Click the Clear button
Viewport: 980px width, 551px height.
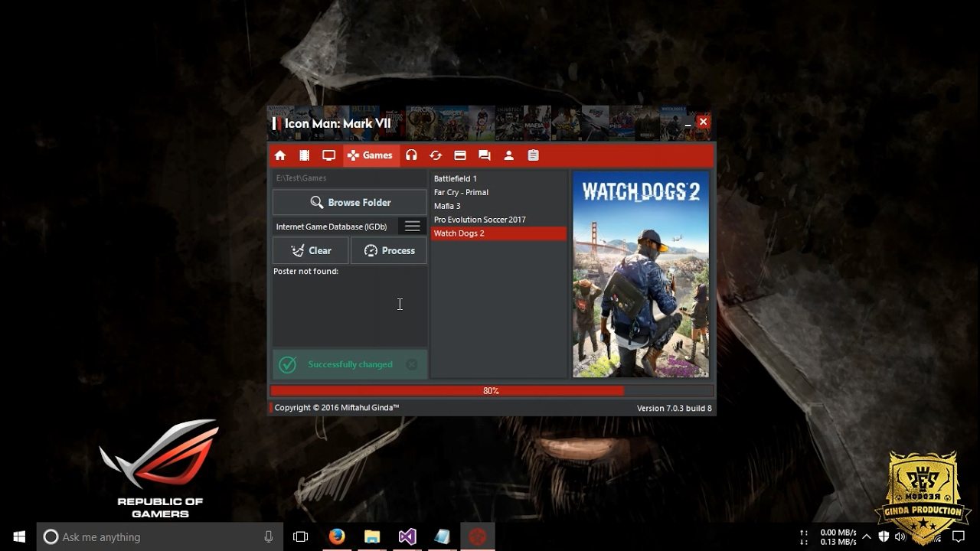pyautogui.click(x=311, y=251)
